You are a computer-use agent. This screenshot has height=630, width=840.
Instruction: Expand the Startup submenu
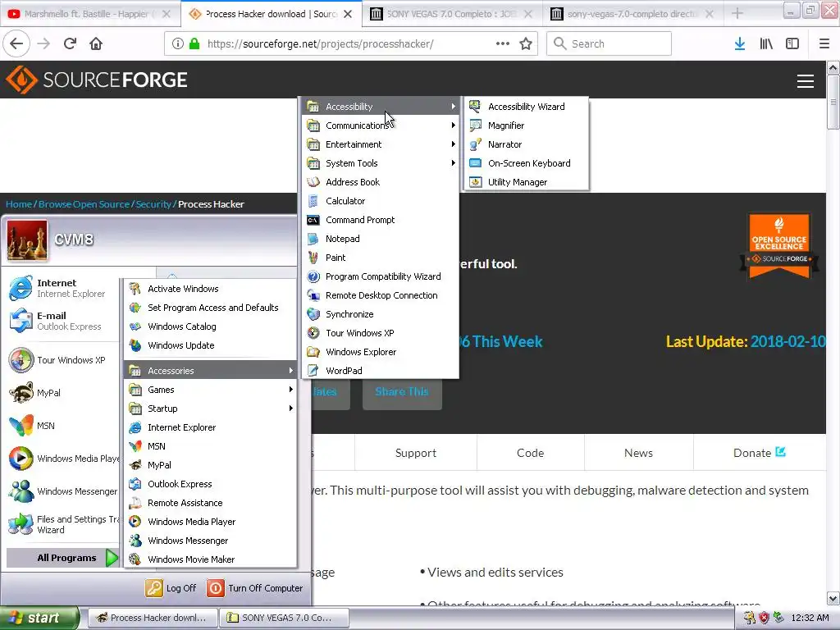(x=211, y=409)
